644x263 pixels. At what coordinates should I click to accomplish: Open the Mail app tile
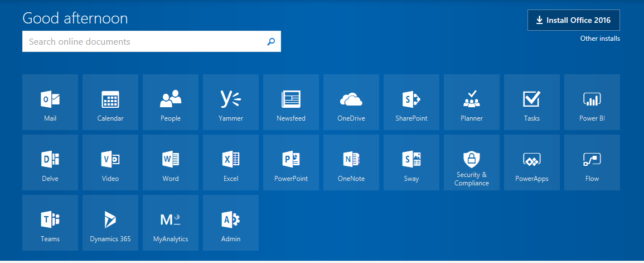50,102
